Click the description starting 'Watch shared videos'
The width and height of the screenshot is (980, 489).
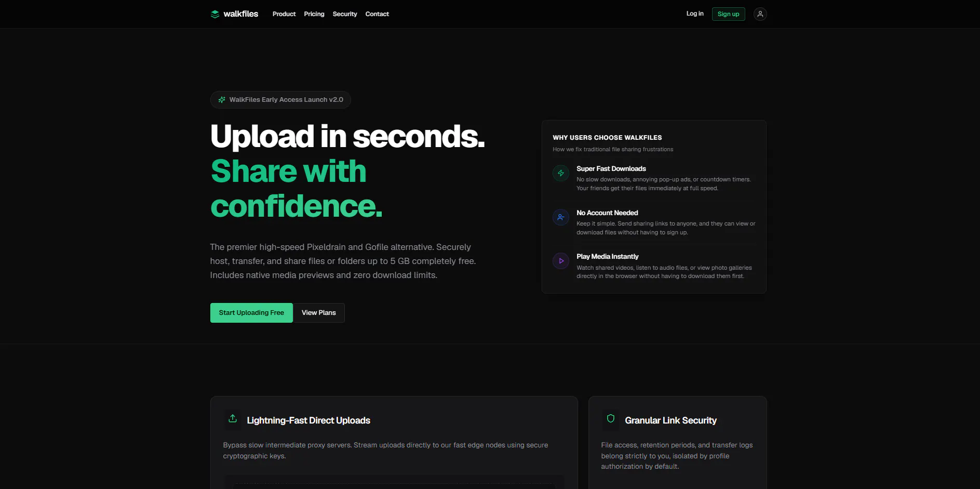[664, 272]
